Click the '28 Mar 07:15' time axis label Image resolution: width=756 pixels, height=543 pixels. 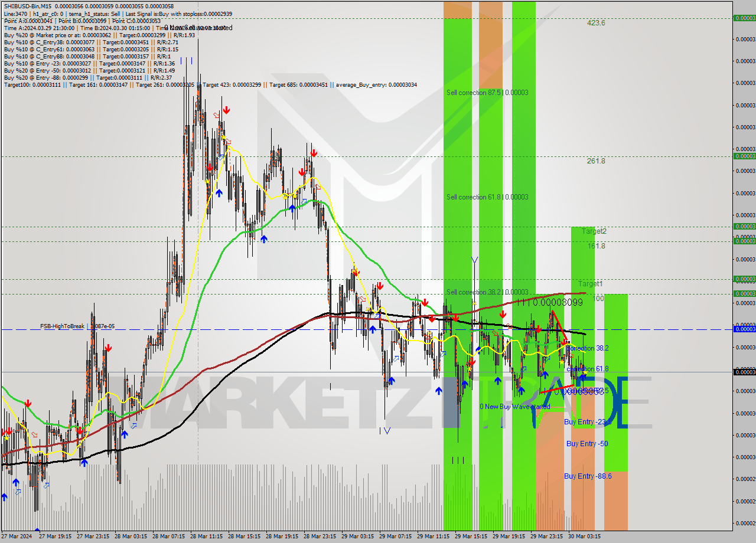coord(169,537)
